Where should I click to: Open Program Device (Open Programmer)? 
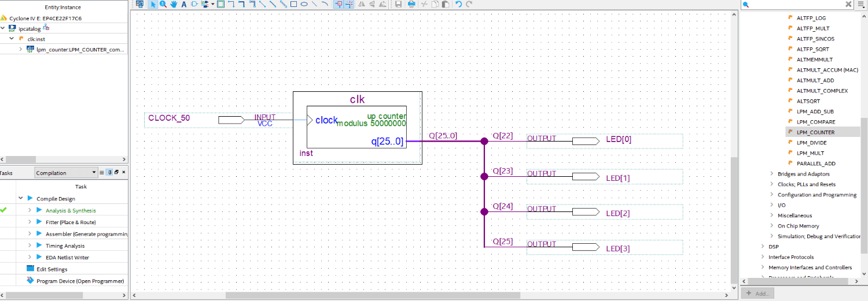click(x=80, y=281)
